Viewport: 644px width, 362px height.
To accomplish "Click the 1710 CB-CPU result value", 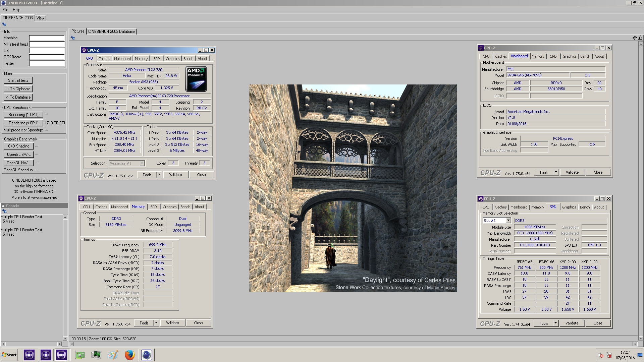I will [55, 123].
